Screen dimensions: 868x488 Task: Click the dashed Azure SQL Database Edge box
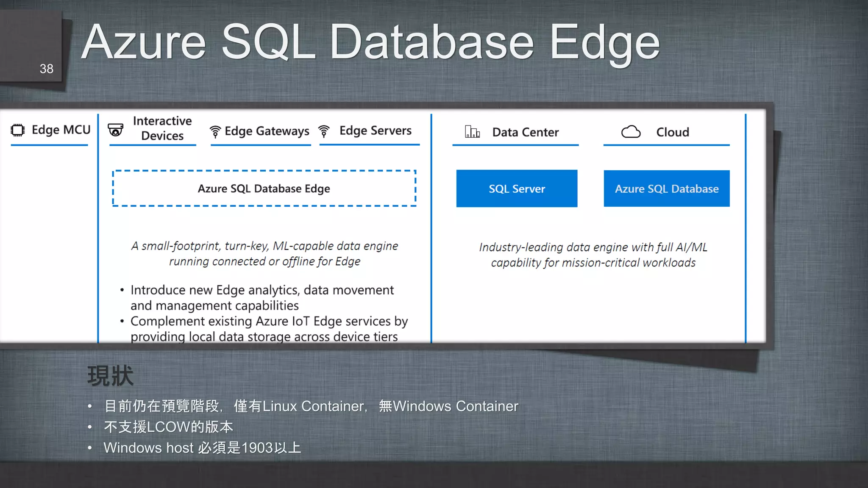tap(264, 189)
